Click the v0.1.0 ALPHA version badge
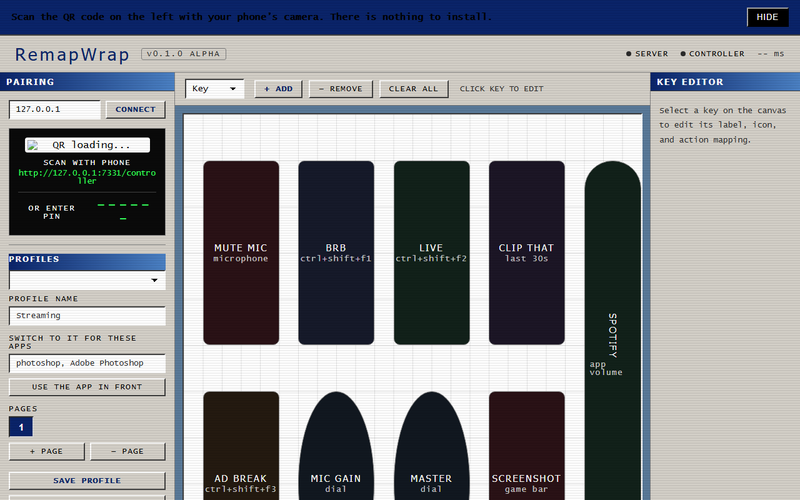Screen dimensions: 800x500 184,54
